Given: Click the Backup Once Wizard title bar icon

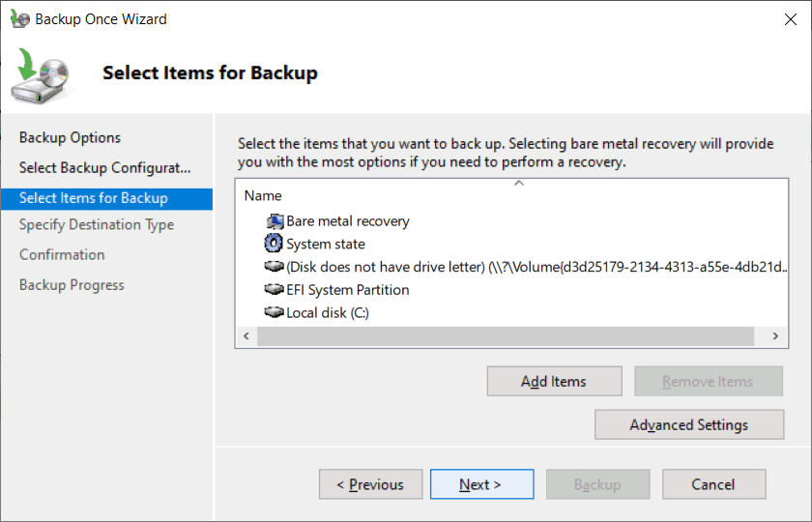Looking at the screenshot, I should pos(20,18).
